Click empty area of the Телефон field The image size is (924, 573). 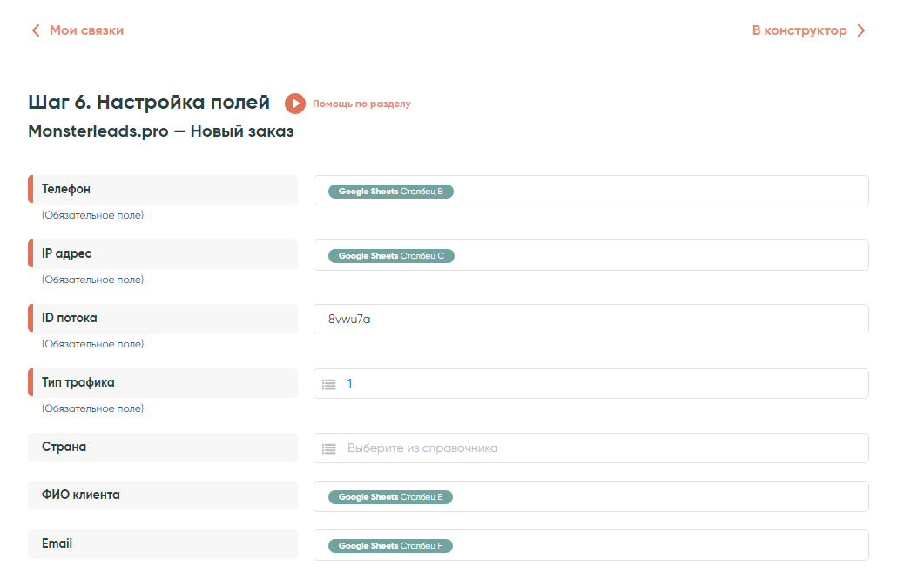click(x=662, y=192)
